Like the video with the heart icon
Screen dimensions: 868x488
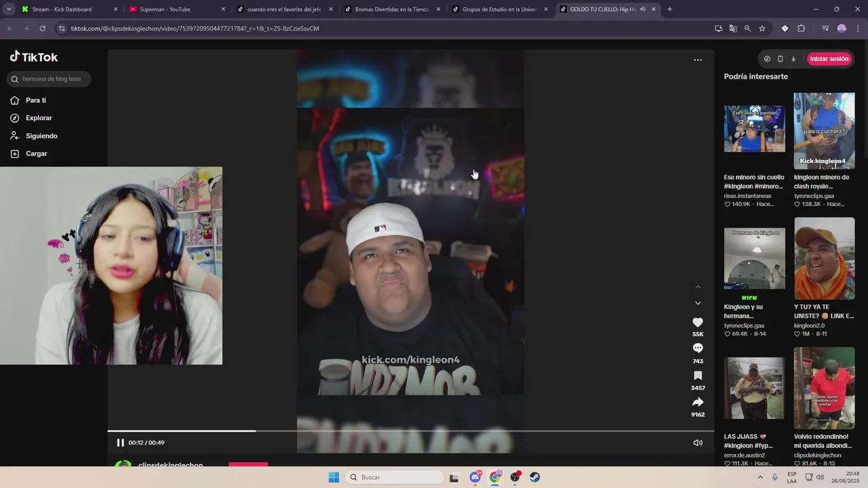698,323
